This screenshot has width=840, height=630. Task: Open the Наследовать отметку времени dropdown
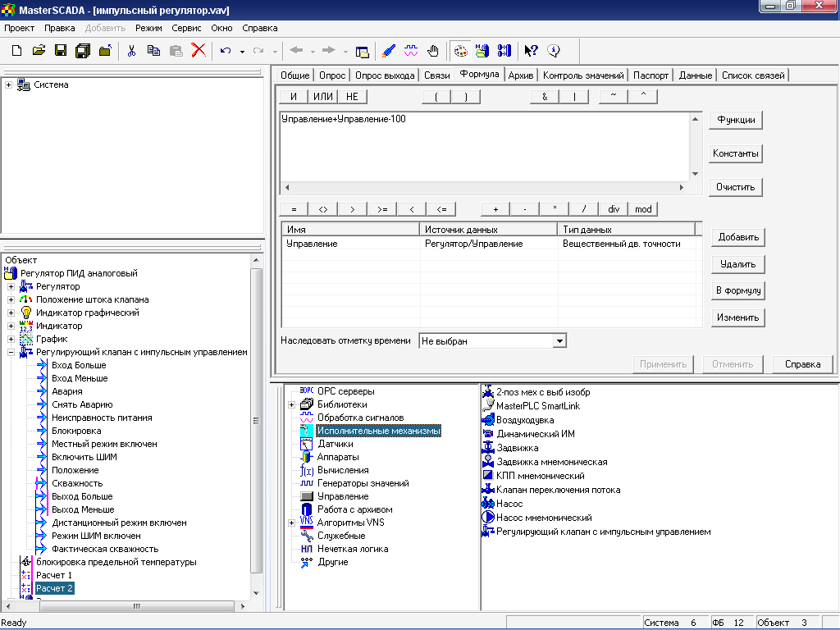click(x=559, y=340)
